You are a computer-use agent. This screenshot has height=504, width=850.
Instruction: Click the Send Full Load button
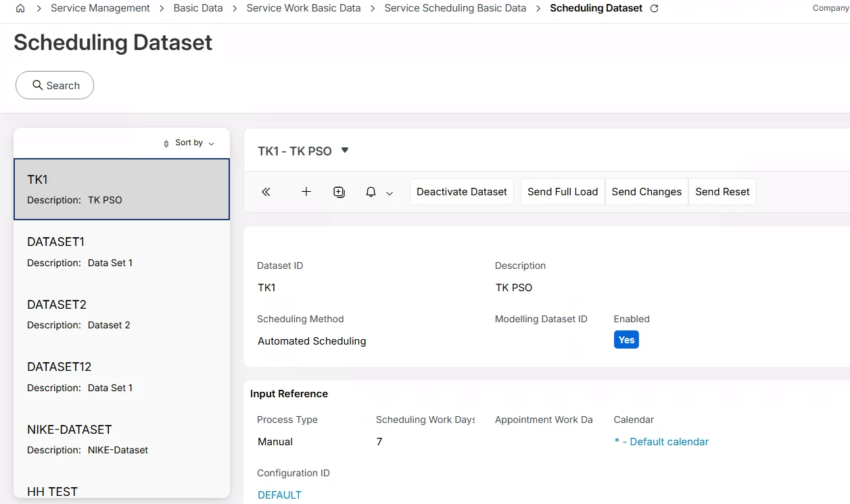click(x=563, y=192)
